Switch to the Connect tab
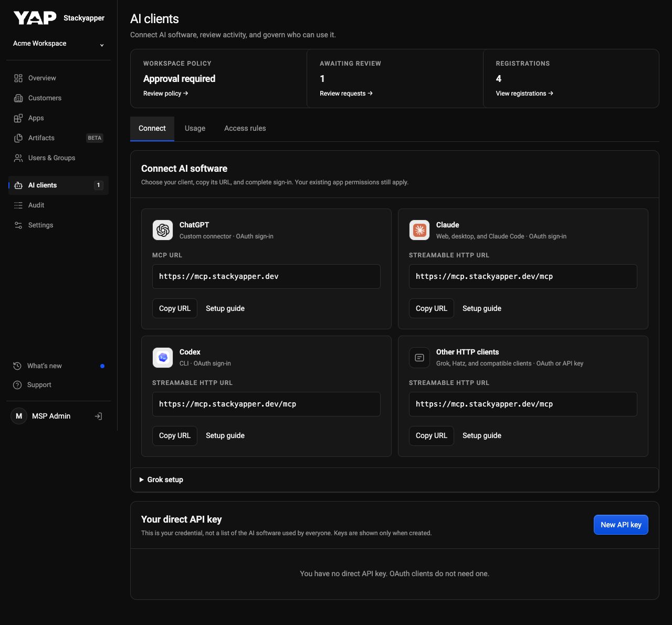This screenshot has height=625, width=672. coord(152,129)
